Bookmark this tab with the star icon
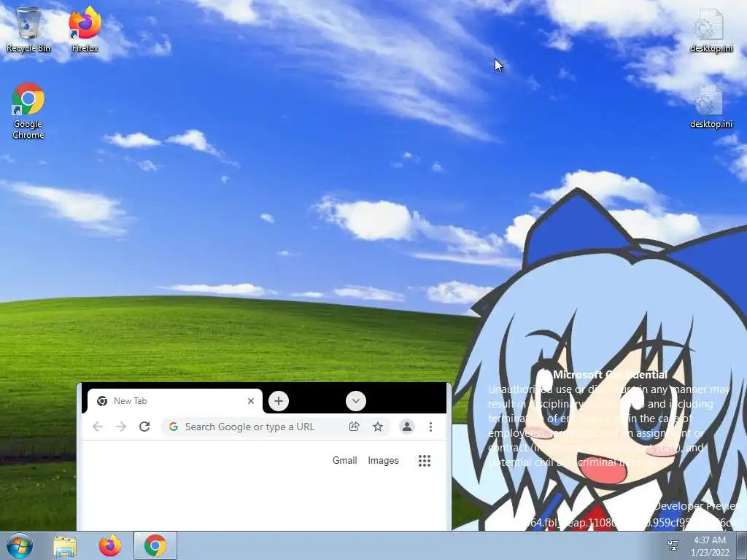Viewport: 747px width, 560px height. coord(378,427)
